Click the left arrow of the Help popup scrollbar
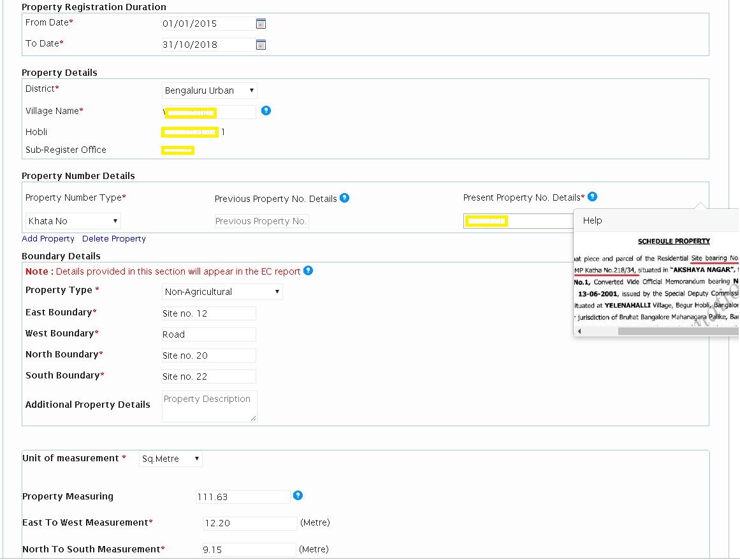 click(x=579, y=331)
